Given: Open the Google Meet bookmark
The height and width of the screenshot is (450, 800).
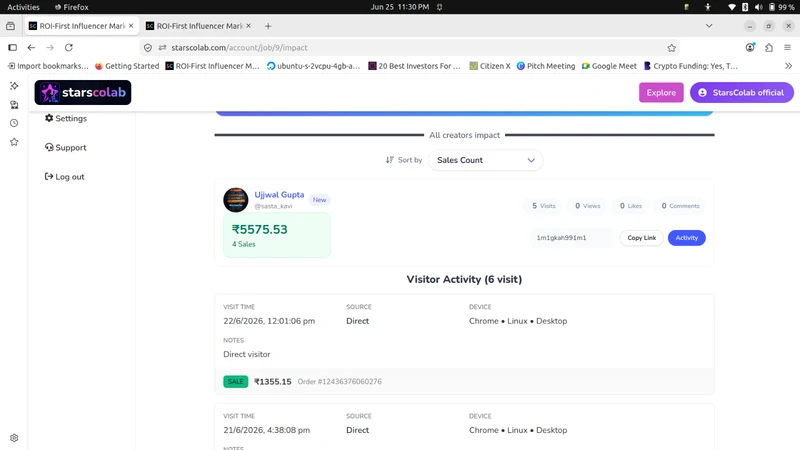Looking at the screenshot, I should [609, 66].
